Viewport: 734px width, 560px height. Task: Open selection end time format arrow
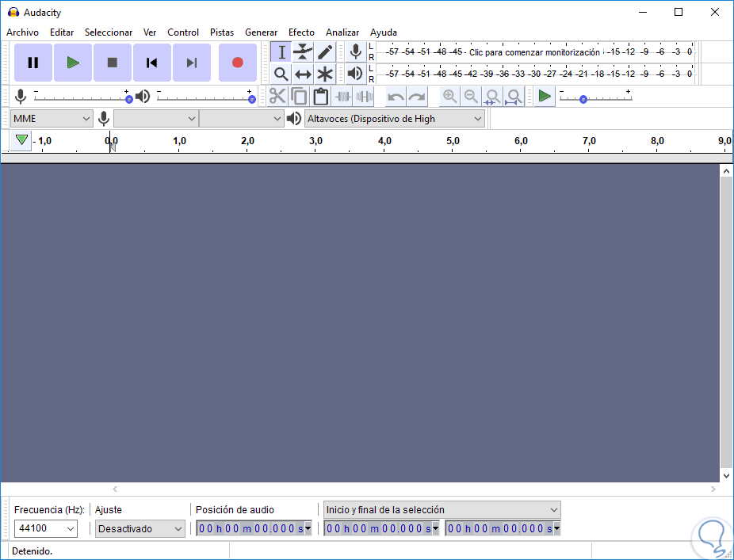[x=556, y=528]
